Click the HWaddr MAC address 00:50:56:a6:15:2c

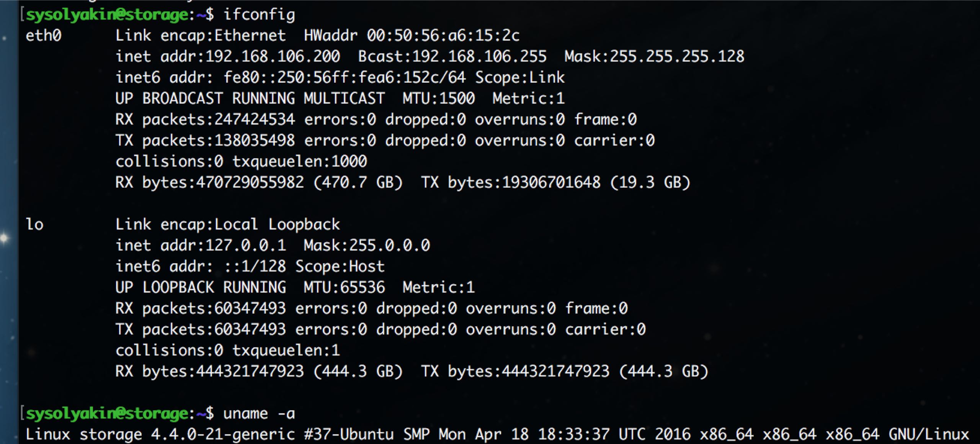pos(443,36)
